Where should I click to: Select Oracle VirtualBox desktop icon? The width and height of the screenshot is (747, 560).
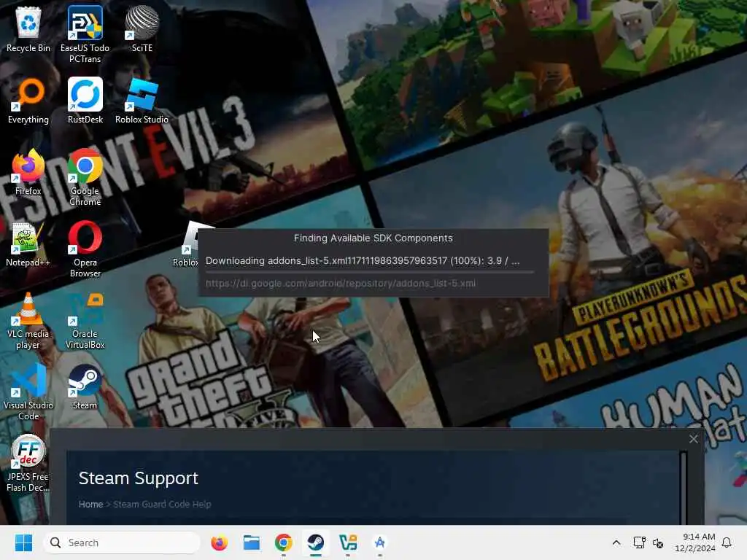point(85,320)
